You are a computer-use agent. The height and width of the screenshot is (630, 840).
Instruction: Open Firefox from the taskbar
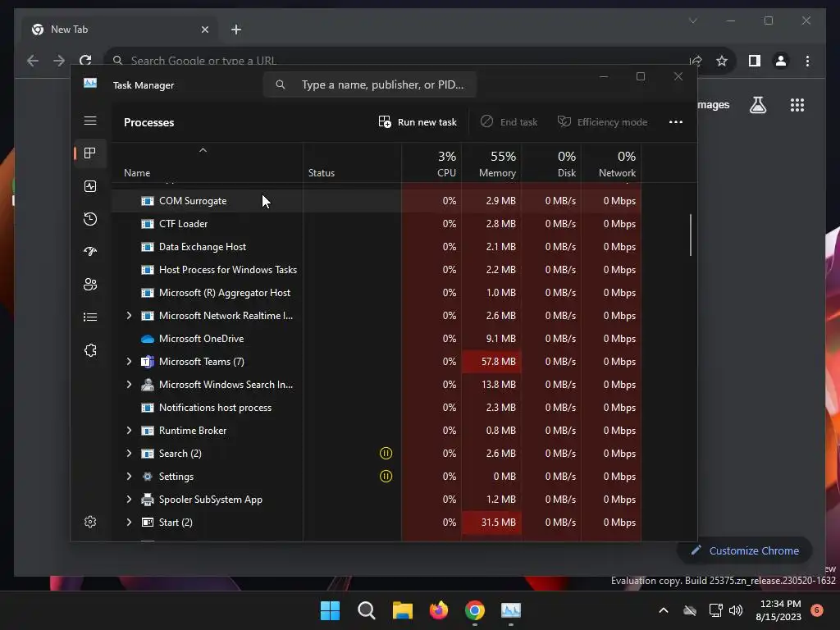point(439,610)
